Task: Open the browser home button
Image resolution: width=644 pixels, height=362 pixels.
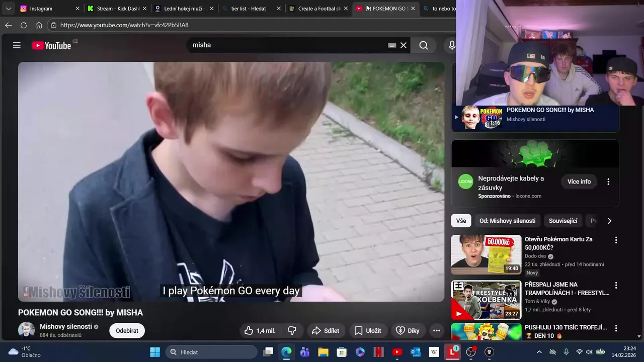Action: 39,25
